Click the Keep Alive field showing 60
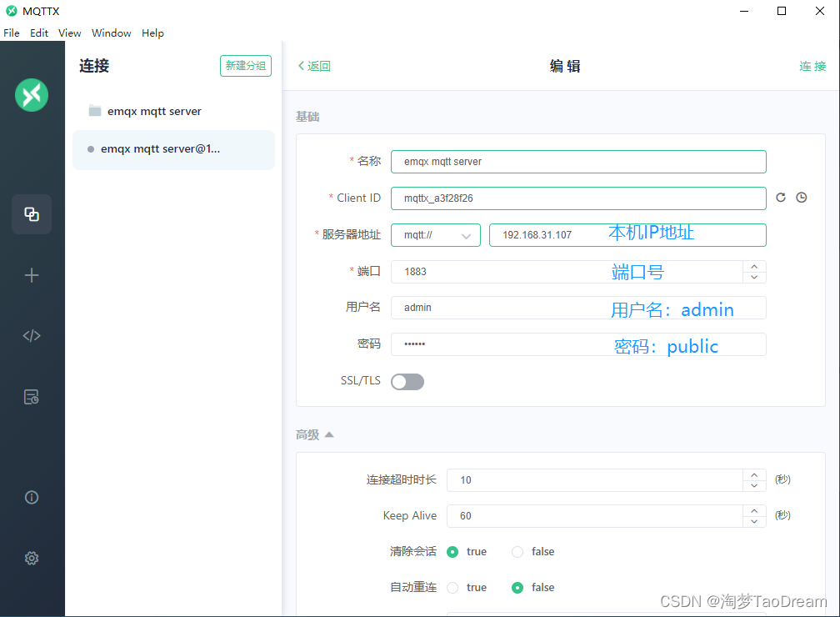Viewport: 840px width, 617px height. 595,516
